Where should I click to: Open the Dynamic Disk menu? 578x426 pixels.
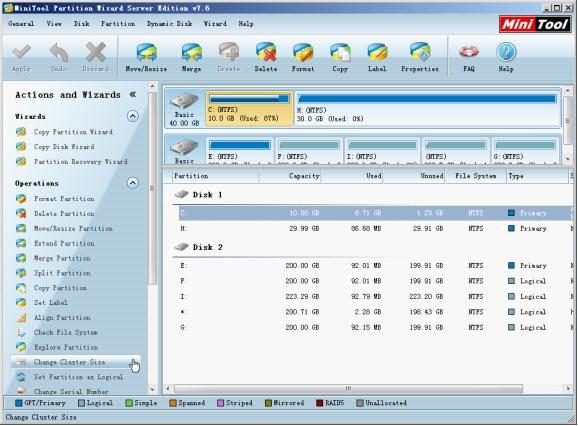pos(169,24)
